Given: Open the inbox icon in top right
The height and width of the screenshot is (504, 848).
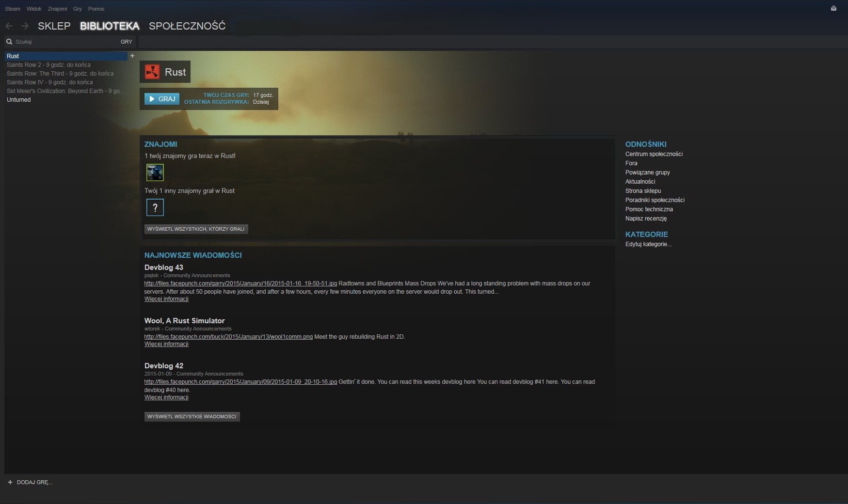Looking at the screenshot, I should click(x=833, y=8).
